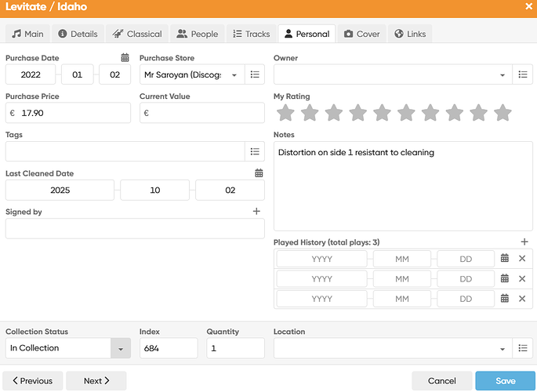
Task: Expand the Location dropdown arrow
Action: [503, 349]
